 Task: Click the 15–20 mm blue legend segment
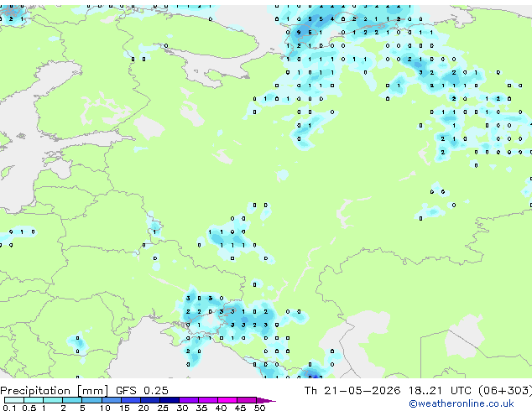click(x=130, y=400)
